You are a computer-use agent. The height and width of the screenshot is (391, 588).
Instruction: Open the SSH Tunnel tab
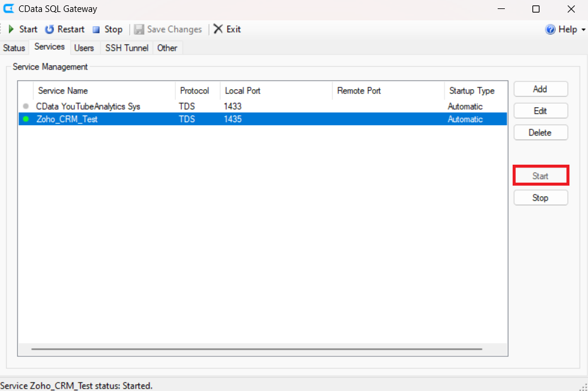pyautogui.click(x=127, y=48)
